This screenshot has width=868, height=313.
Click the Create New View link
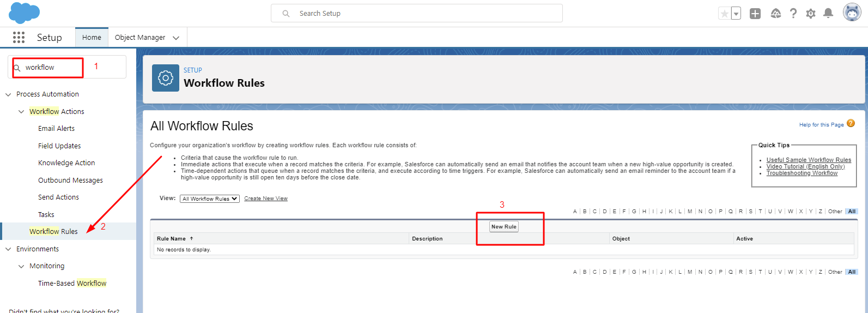coord(266,198)
